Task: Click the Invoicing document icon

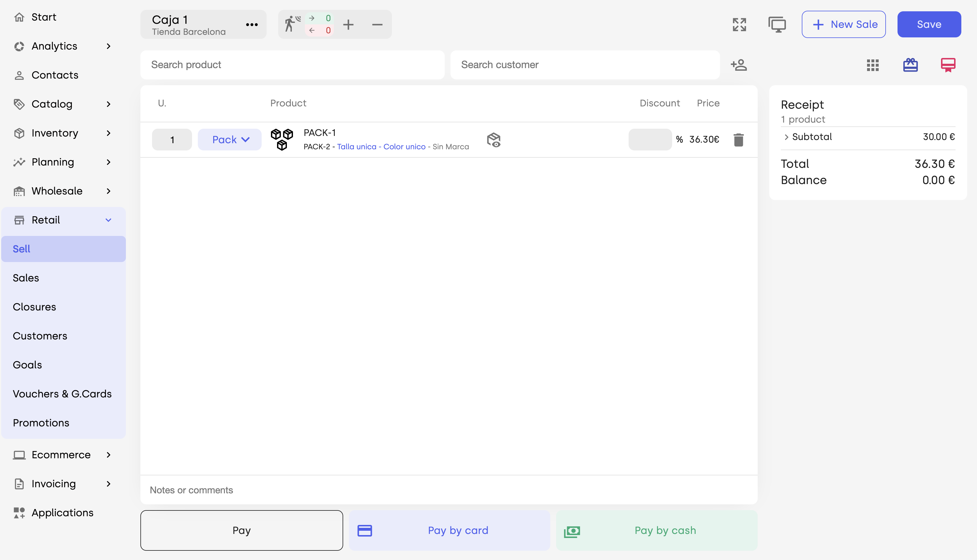Action: [19, 484]
